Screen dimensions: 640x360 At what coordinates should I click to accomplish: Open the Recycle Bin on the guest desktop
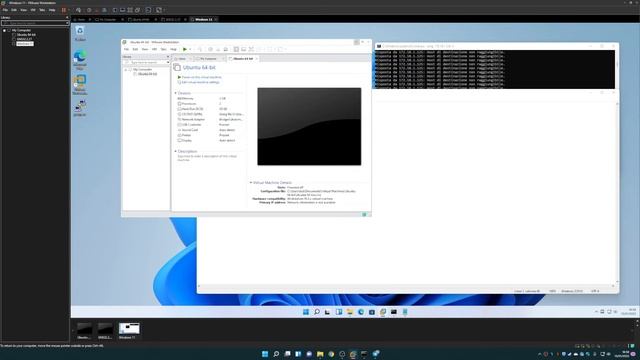(80, 33)
